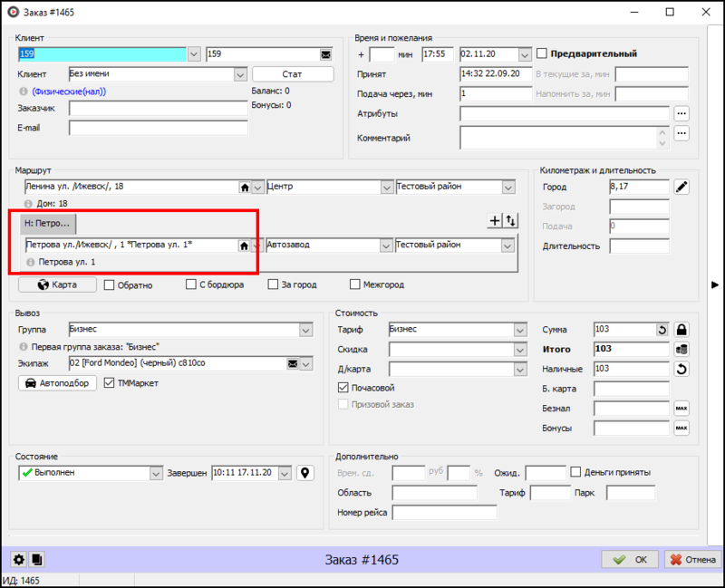
Task: Click the swap route points arrows icon
Action: pyautogui.click(x=510, y=220)
